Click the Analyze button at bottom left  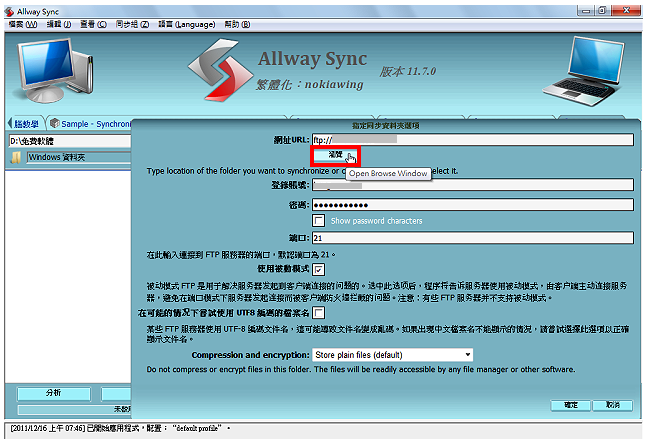point(54,394)
